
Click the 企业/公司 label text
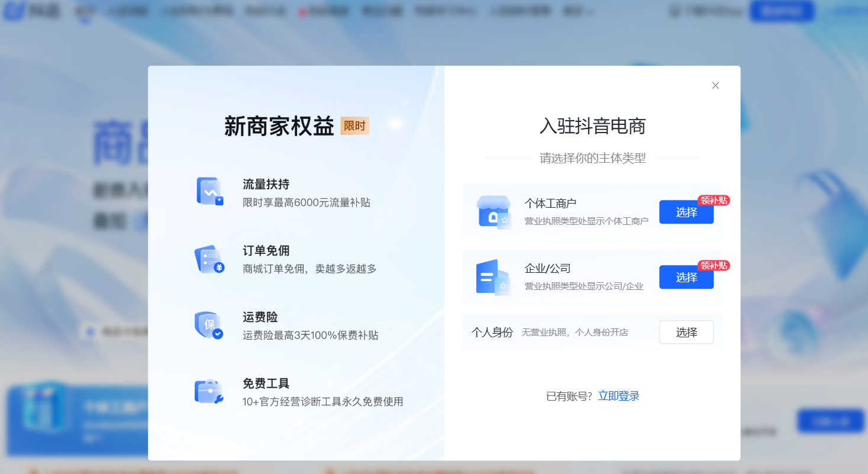tap(548, 269)
